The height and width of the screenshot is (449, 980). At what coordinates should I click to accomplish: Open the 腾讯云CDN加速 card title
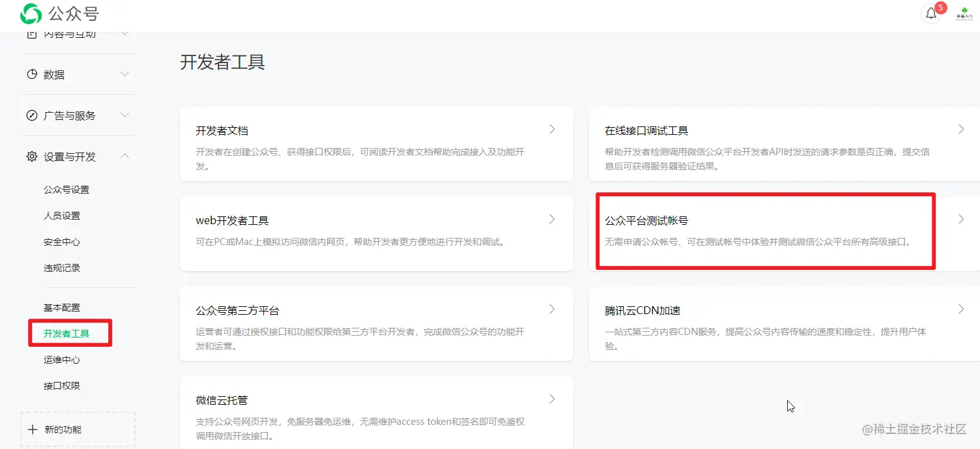643,310
